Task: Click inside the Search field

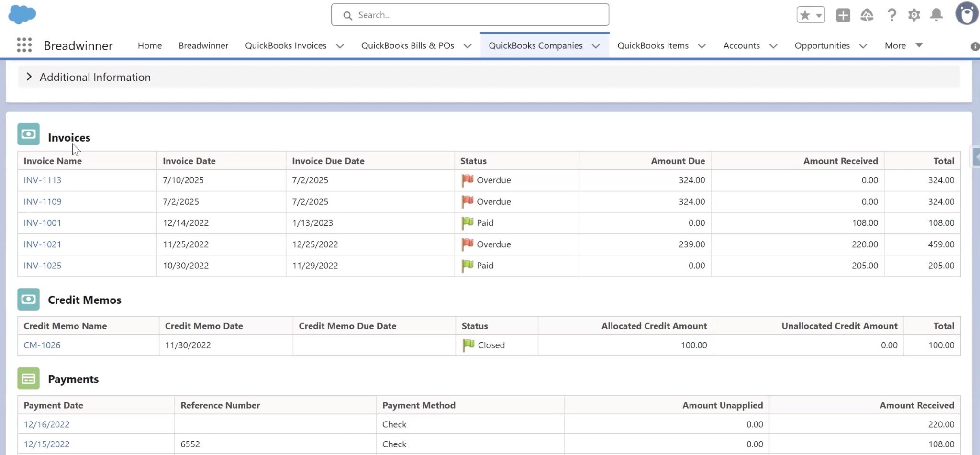Action: (x=470, y=15)
